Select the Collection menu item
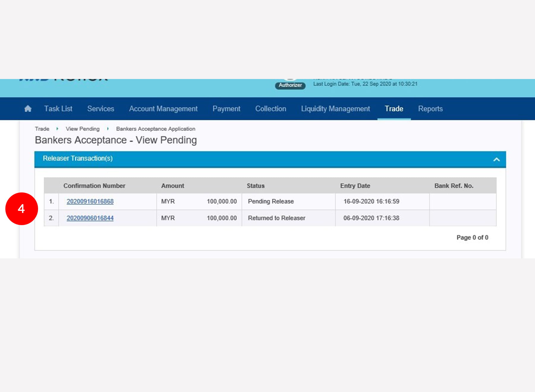 [270, 109]
